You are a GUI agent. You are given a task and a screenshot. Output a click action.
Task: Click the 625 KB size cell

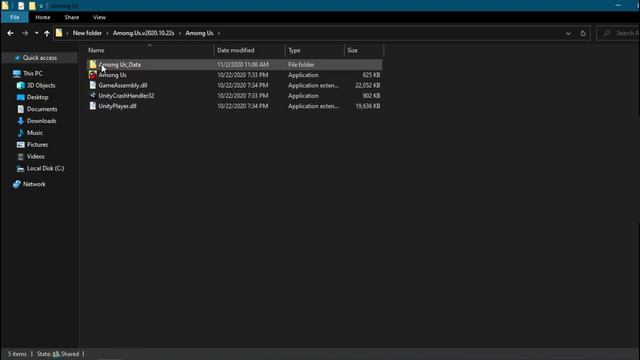(371, 75)
